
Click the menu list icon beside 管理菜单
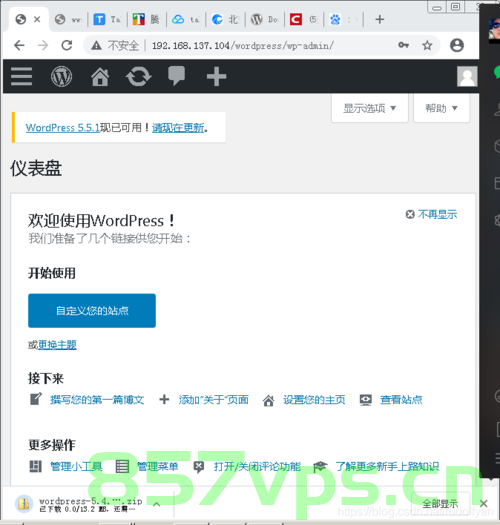click(x=122, y=466)
